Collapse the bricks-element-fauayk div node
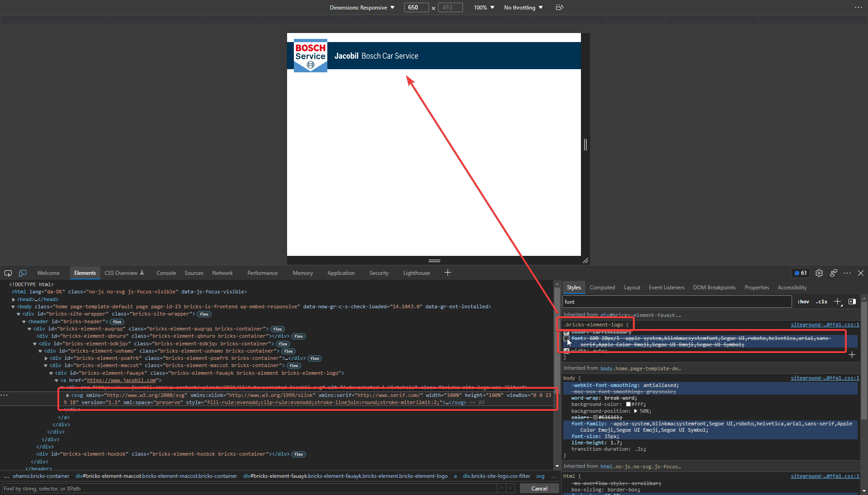Viewport: 868px width, 495px height. coord(52,373)
